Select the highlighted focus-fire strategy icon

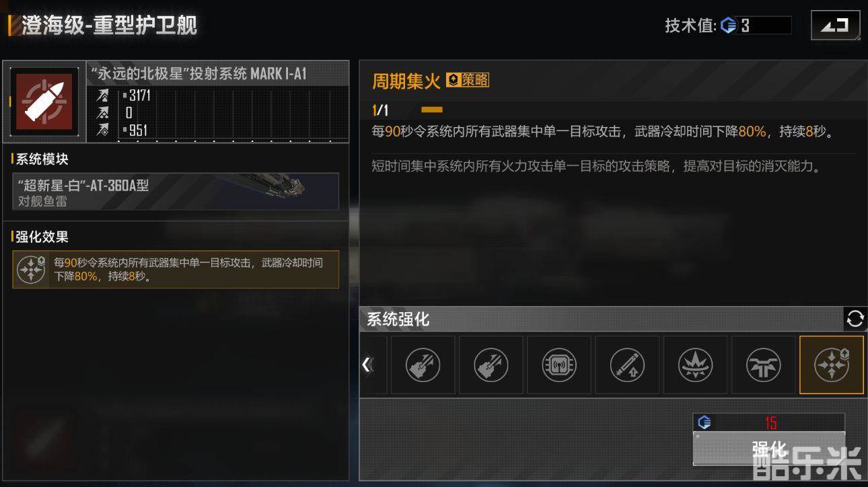click(x=831, y=365)
